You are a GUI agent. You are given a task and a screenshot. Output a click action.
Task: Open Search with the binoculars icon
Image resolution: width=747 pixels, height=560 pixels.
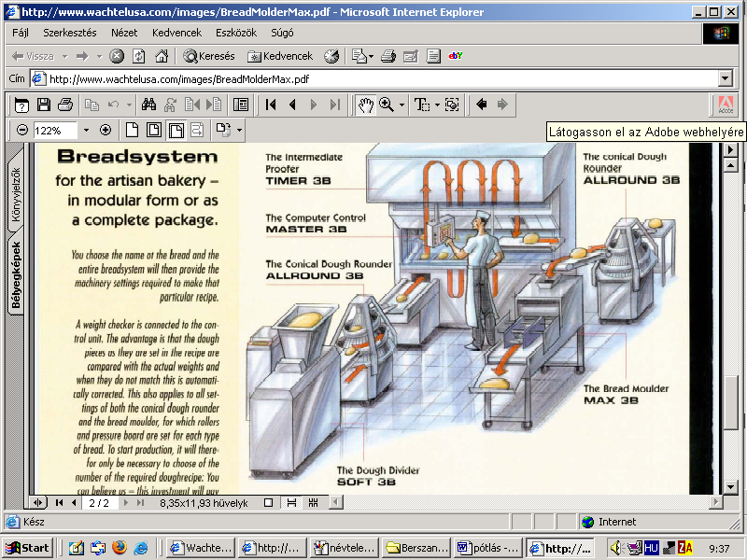(x=148, y=105)
